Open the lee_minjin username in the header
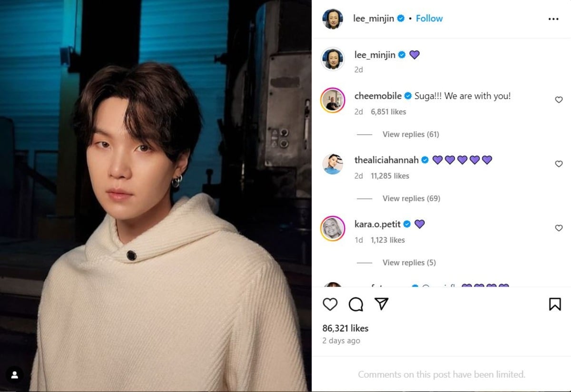The width and height of the screenshot is (571, 392). coord(374,19)
